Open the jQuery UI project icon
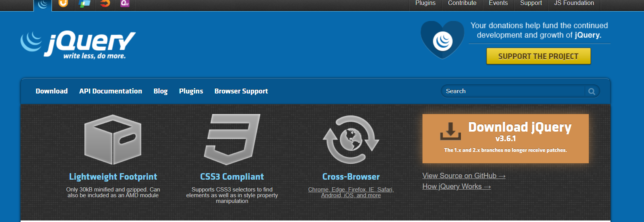The height and width of the screenshot is (222, 644). click(63, 3)
